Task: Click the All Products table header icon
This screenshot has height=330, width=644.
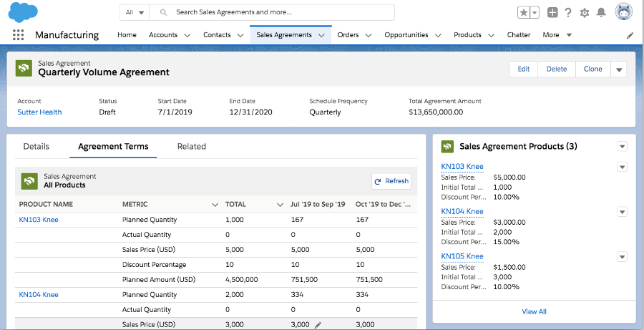Action: pos(29,181)
